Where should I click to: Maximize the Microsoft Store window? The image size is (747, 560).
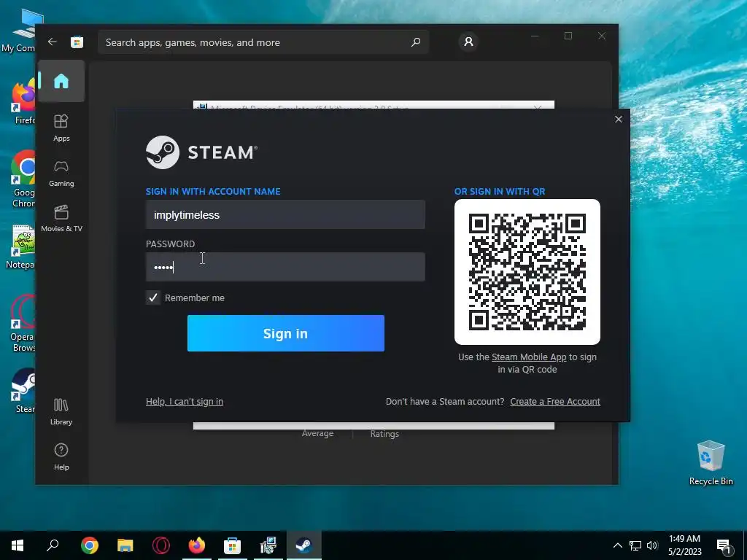[x=568, y=36]
